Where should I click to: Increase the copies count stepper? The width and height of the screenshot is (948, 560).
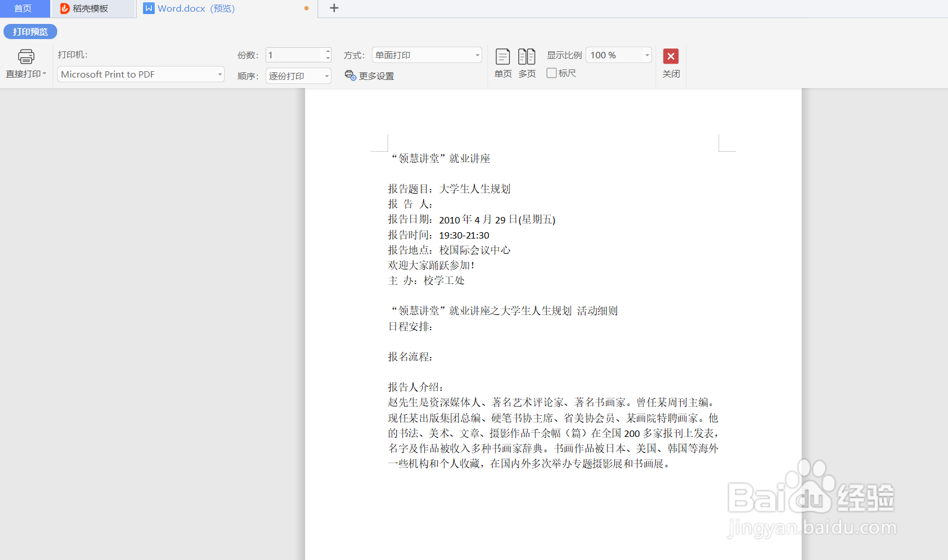point(328,51)
